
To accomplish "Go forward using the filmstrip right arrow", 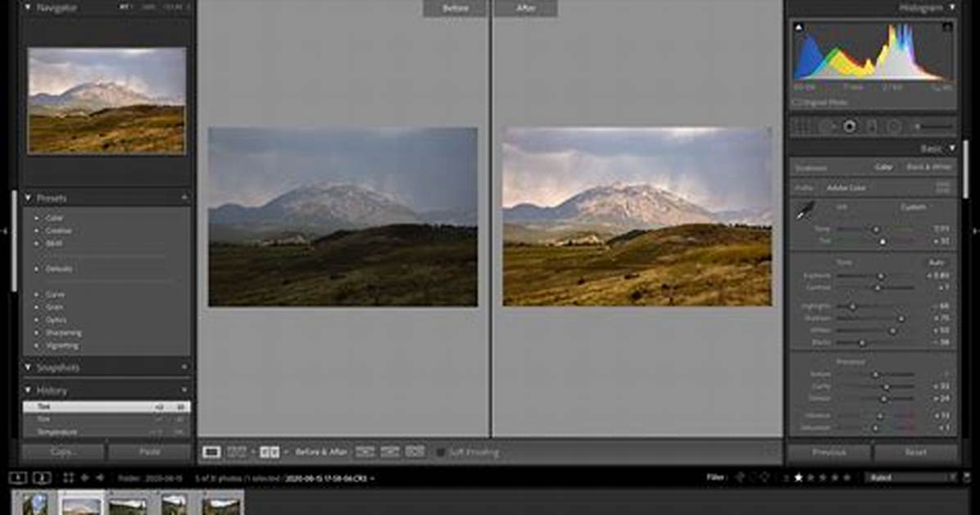I will 100,478.
